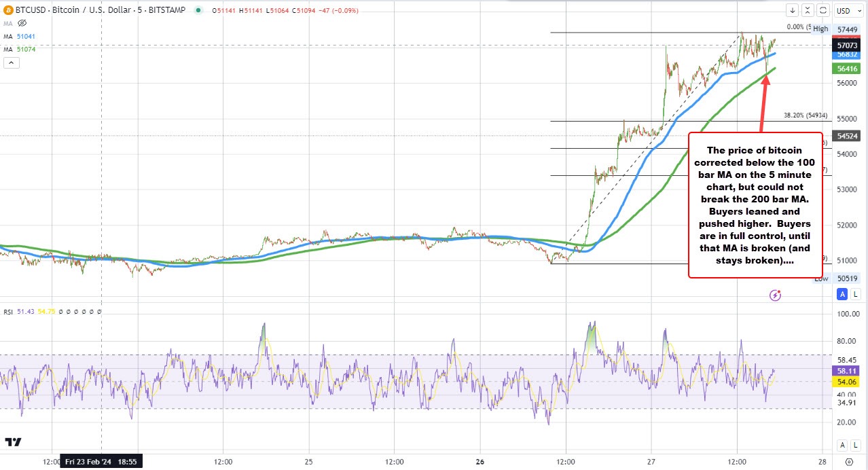868x470 pixels.
Task: Click the TradingView logo
Action: (12, 442)
